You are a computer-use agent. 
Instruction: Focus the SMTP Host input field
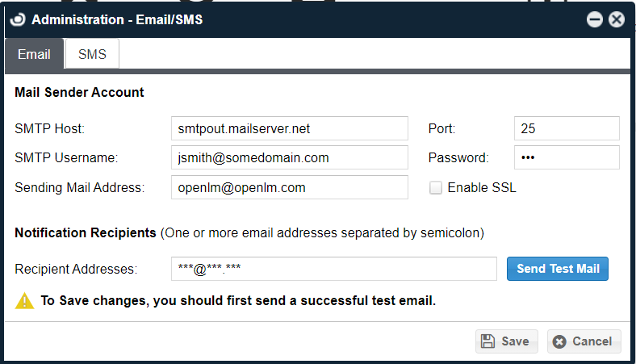pos(289,128)
